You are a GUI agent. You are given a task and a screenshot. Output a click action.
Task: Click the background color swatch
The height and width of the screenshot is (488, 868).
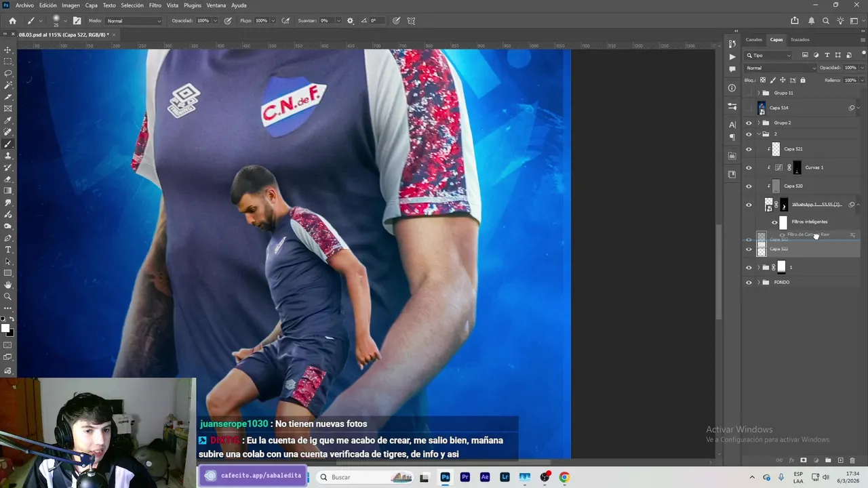(10, 333)
